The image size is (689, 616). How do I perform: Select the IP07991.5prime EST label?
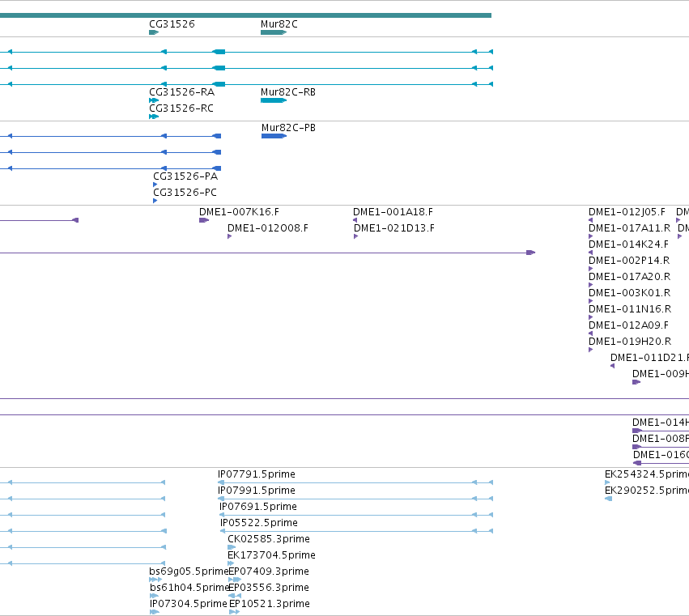pos(257,491)
